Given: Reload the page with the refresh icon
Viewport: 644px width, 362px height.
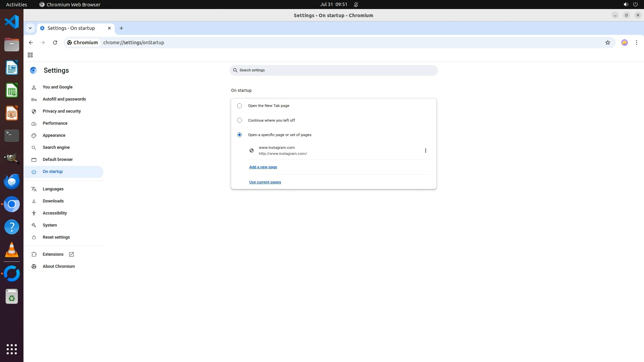Looking at the screenshot, I should pyautogui.click(x=55, y=43).
